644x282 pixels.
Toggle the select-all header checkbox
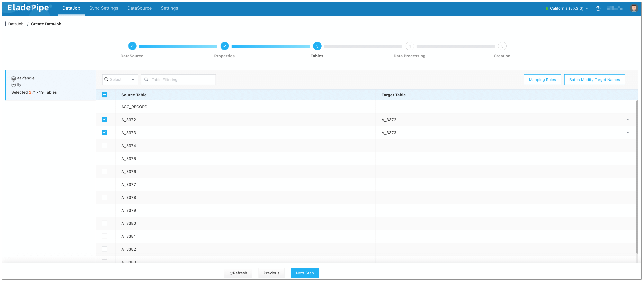[104, 95]
